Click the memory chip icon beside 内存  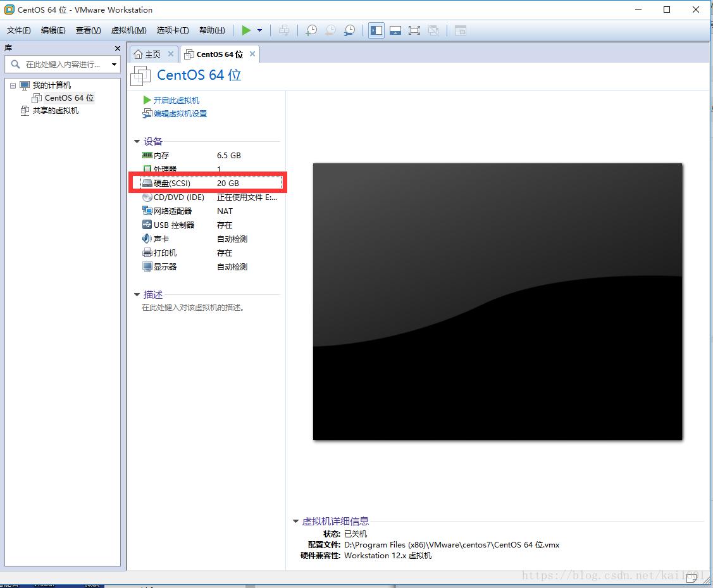point(147,156)
